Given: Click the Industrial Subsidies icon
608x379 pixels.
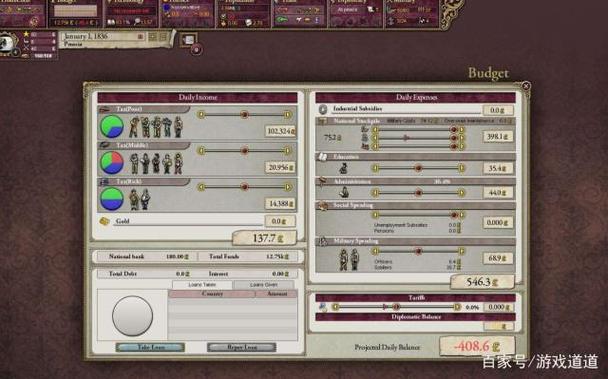Looking at the screenshot, I should coord(323,110).
